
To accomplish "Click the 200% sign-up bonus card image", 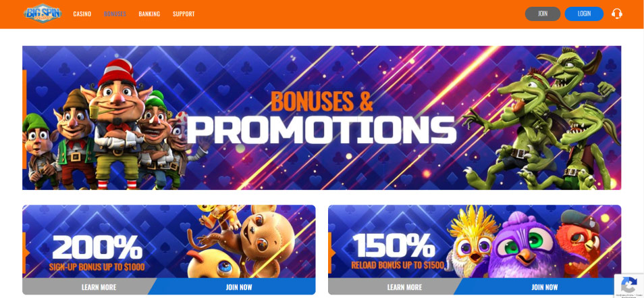I will coord(169,241).
